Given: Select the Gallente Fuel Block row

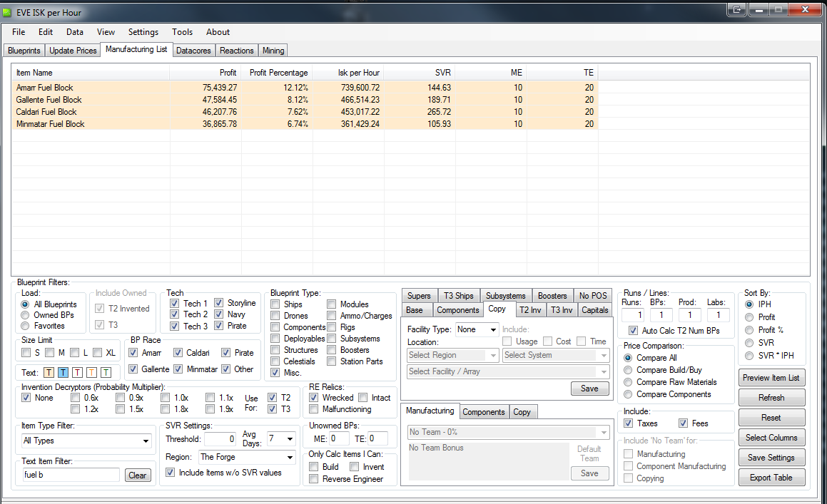Looking at the screenshot, I should [x=305, y=100].
